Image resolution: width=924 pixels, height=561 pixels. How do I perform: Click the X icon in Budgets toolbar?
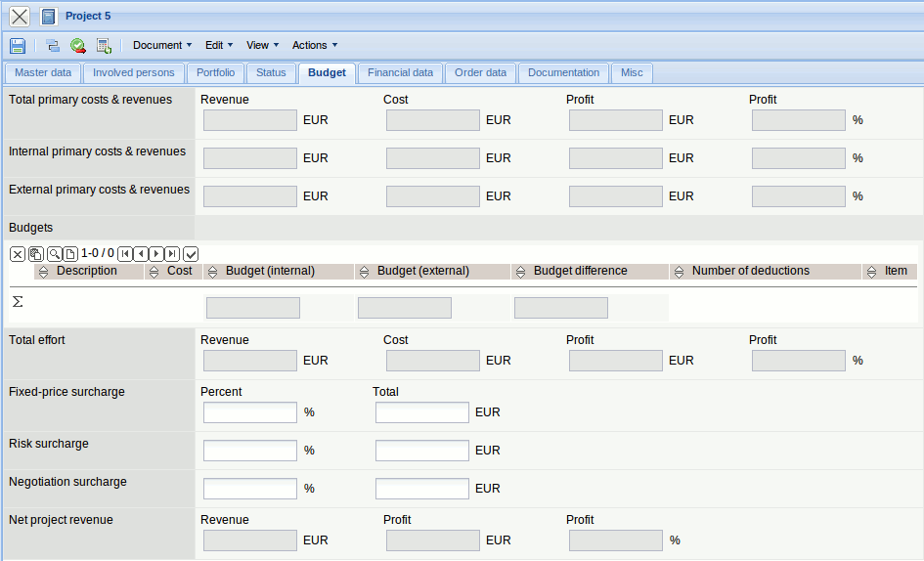click(x=18, y=254)
